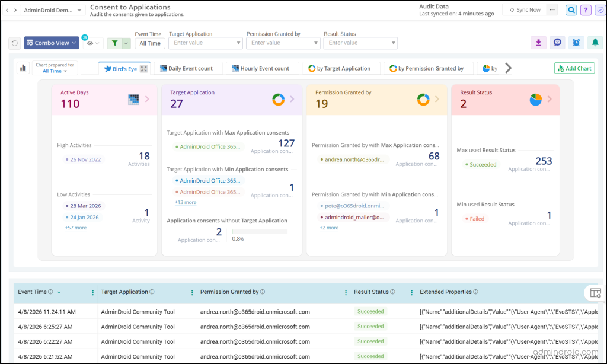The height and width of the screenshot is (364, 607).
Task: Open the alerts bell icon
Action: click(595, 43)
